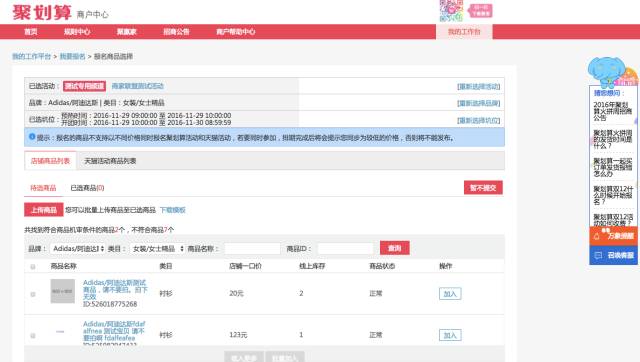Switch to 店铺商品列表 tab
640x362 pixels.
pos(50,161)
